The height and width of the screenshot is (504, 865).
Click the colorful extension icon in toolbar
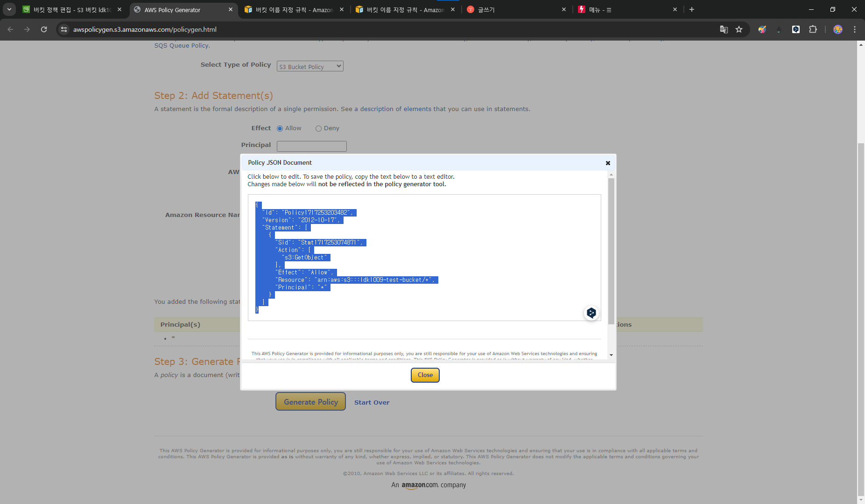pyautogui.click(x=762, y=29)
